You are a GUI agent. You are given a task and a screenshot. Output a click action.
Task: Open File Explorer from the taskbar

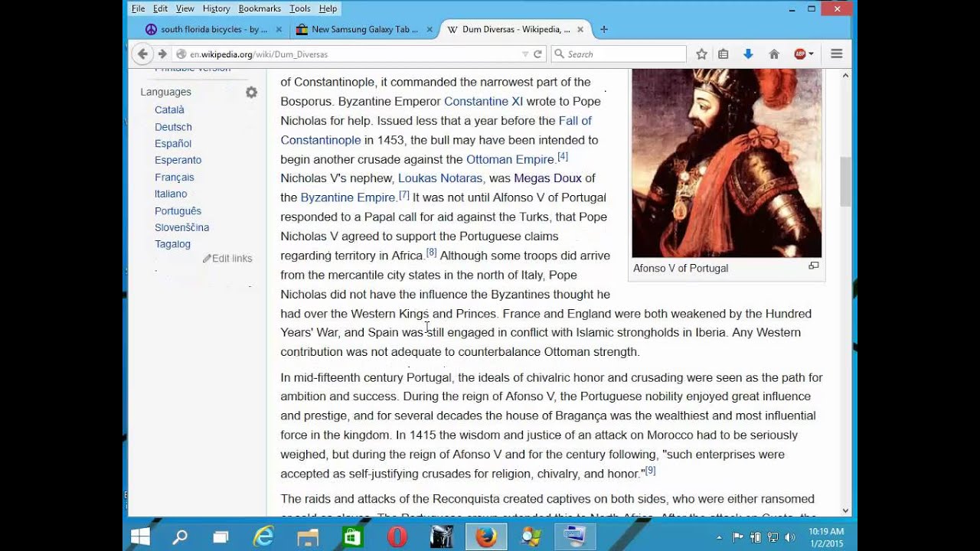308,536
